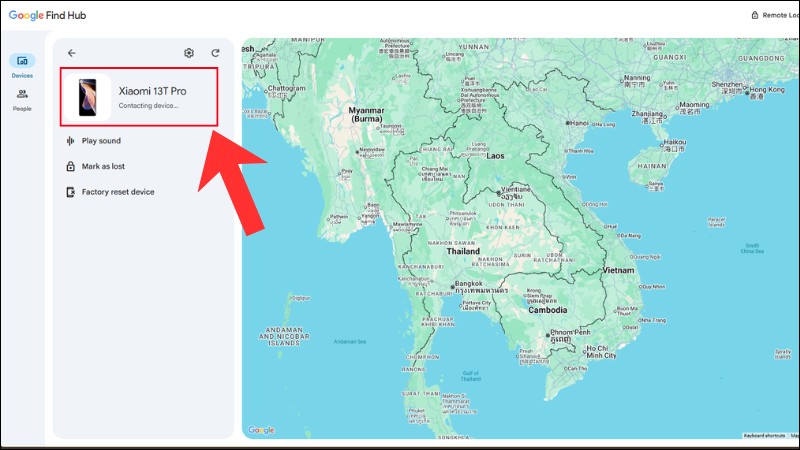Click the Contacting device status text
Screen dimensions: 800x450
pos(148,106)
